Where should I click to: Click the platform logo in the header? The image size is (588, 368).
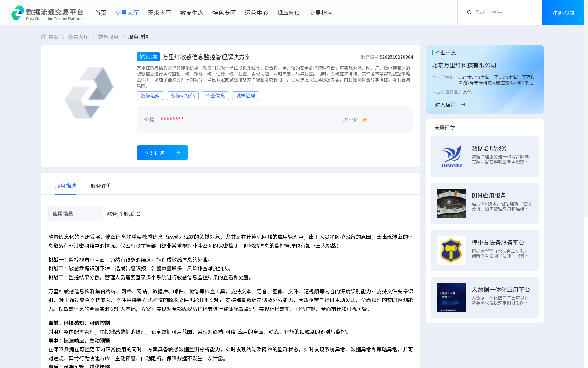pyautogui.click(x=47, y=13)
